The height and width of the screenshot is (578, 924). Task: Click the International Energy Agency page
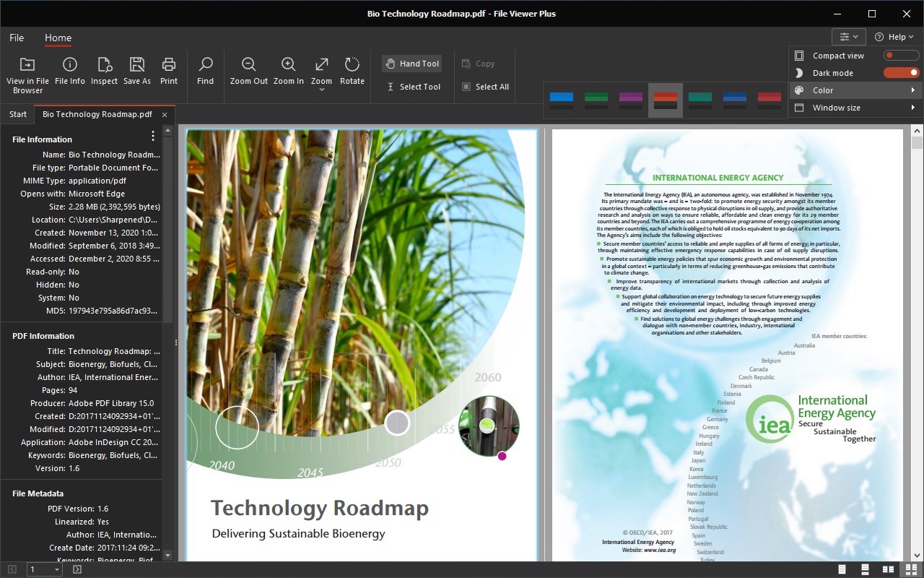[x=727, y=345]
